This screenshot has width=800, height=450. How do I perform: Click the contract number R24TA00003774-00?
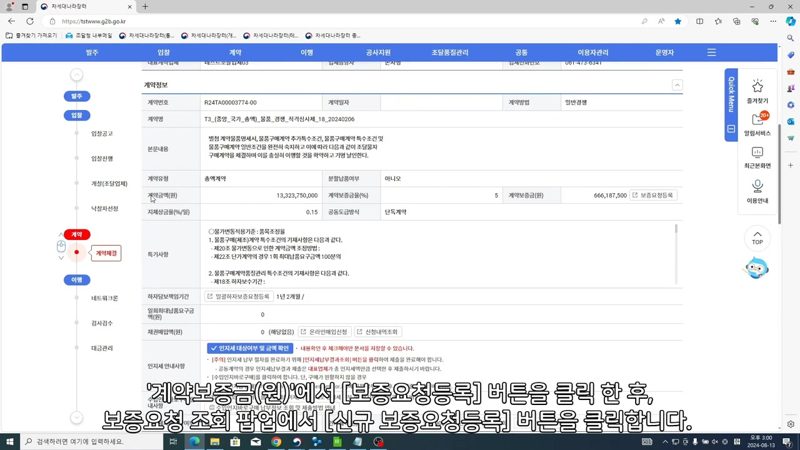point(230,103)
